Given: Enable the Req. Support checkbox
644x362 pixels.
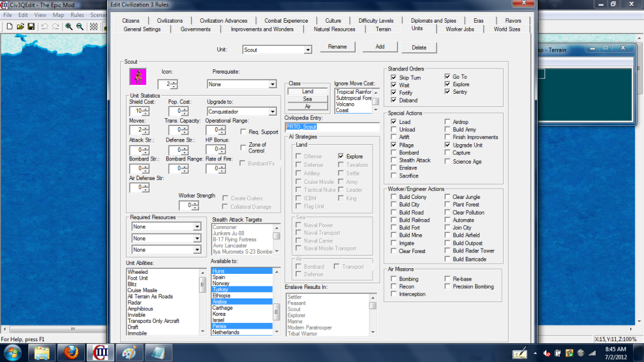Looking at the screenshot, I should (x=243, y=132).
